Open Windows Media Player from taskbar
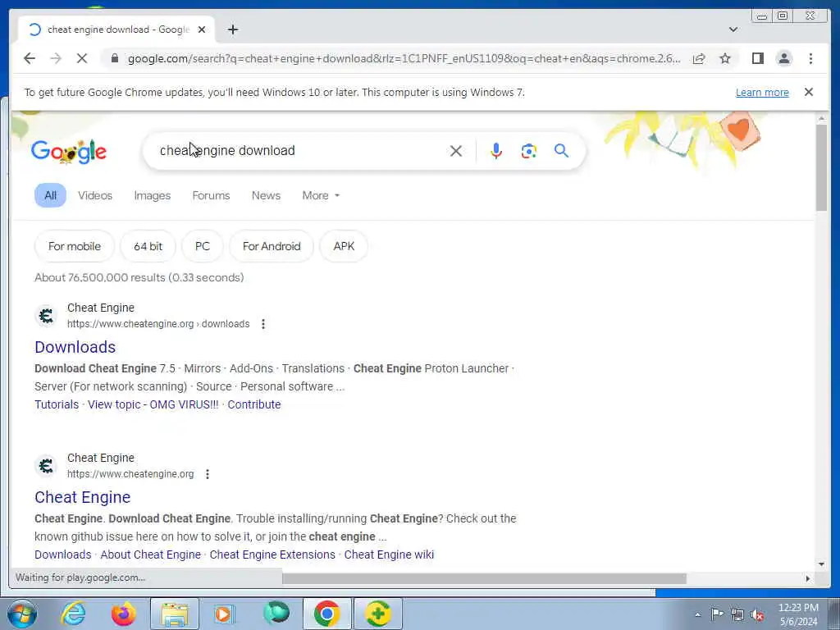The height and width of the screenshot is (630, 840). point(225,614)
